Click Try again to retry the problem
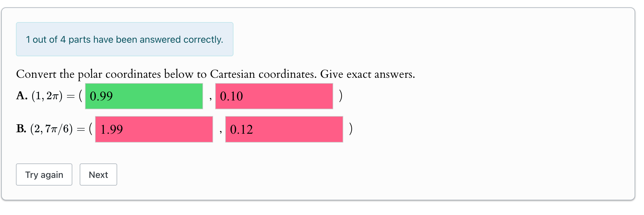This screenshot has height=215, width=644. [x=44, y=175]
